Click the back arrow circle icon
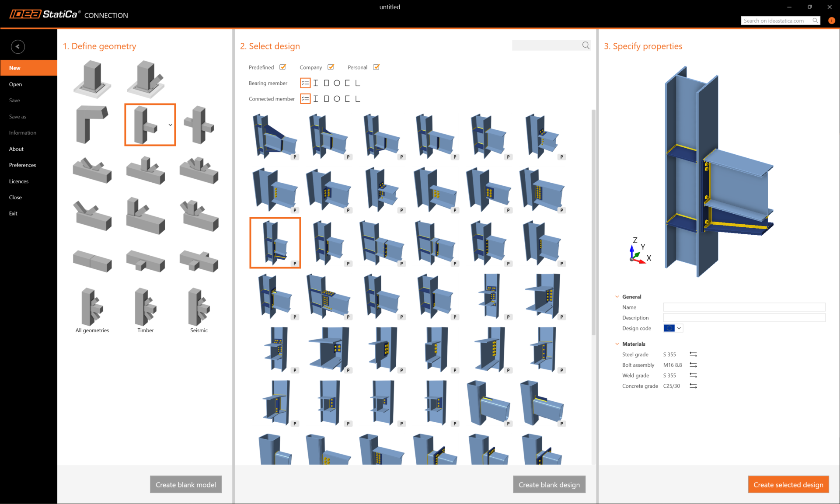 coord(18,47)
